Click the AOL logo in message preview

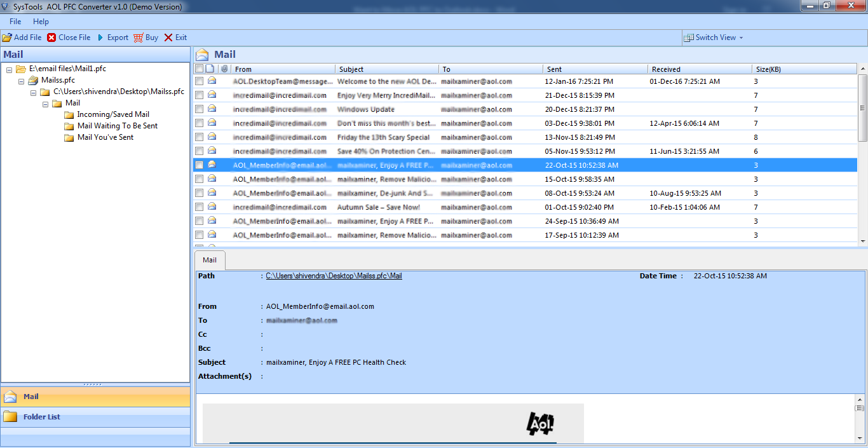click(540, 424)
